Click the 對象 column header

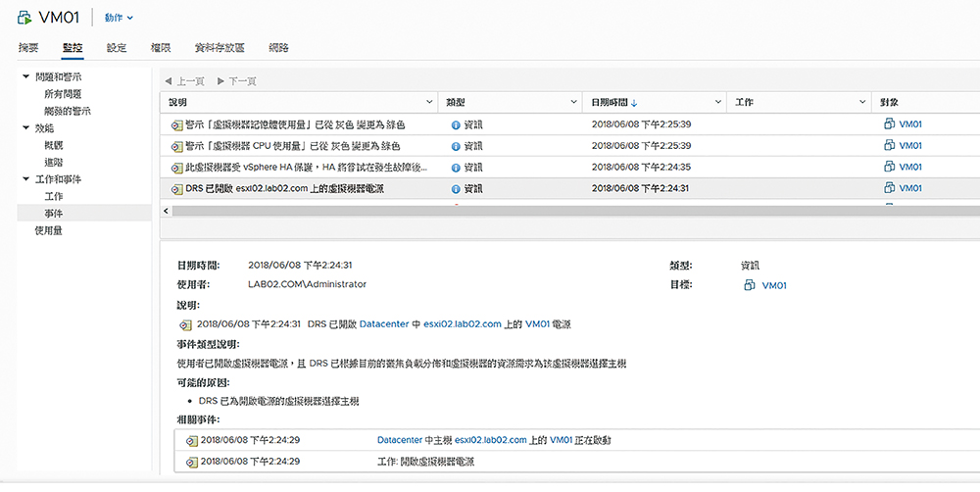889,102
